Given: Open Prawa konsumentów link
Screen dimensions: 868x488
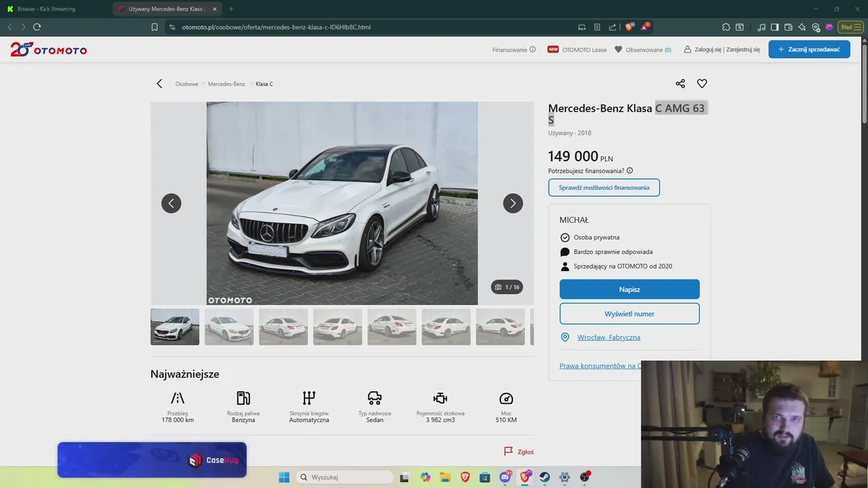Looking at the screenshot, I should click(x=600, y=366).
